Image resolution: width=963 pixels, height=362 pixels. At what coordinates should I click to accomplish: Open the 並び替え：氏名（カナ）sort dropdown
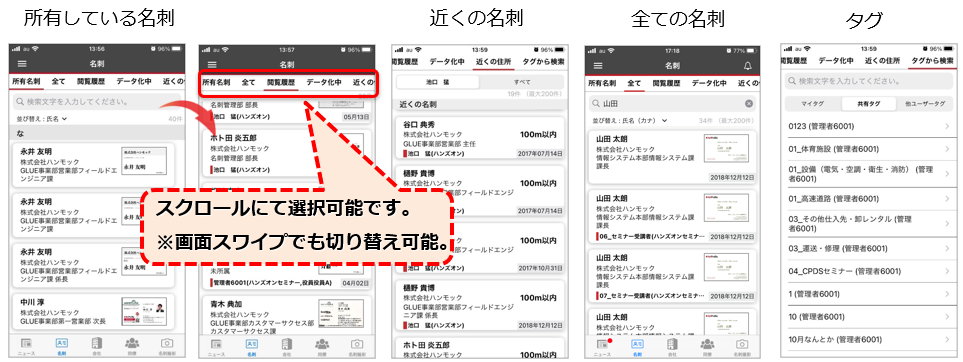630,120
